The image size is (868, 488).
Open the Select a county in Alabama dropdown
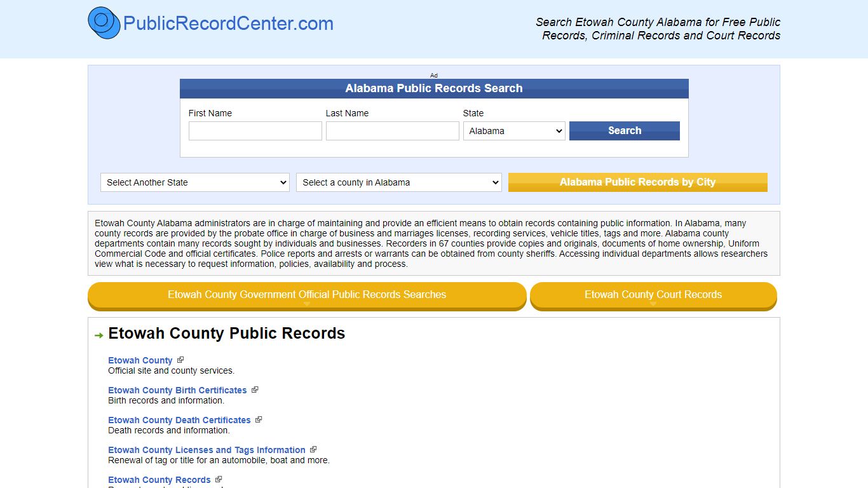pyautogui.click(x=398, y=182)
